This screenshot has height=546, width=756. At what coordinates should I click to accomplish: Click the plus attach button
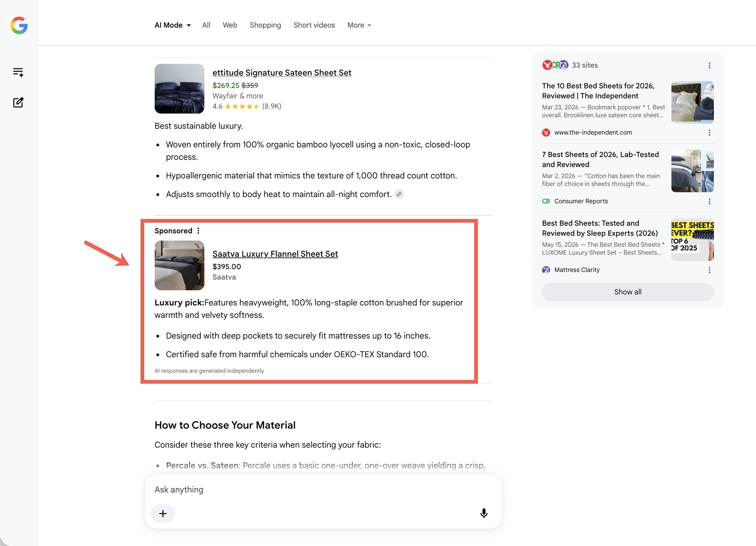tap(163, 514)
